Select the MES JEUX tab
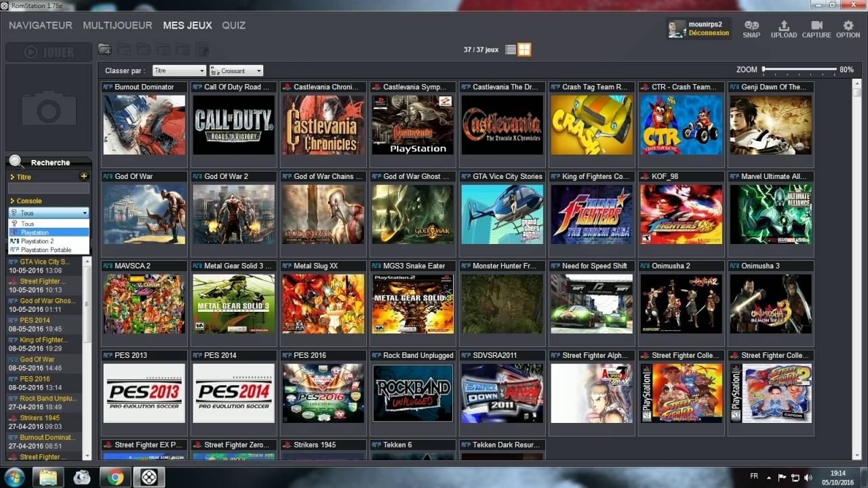 click(187, 25)
